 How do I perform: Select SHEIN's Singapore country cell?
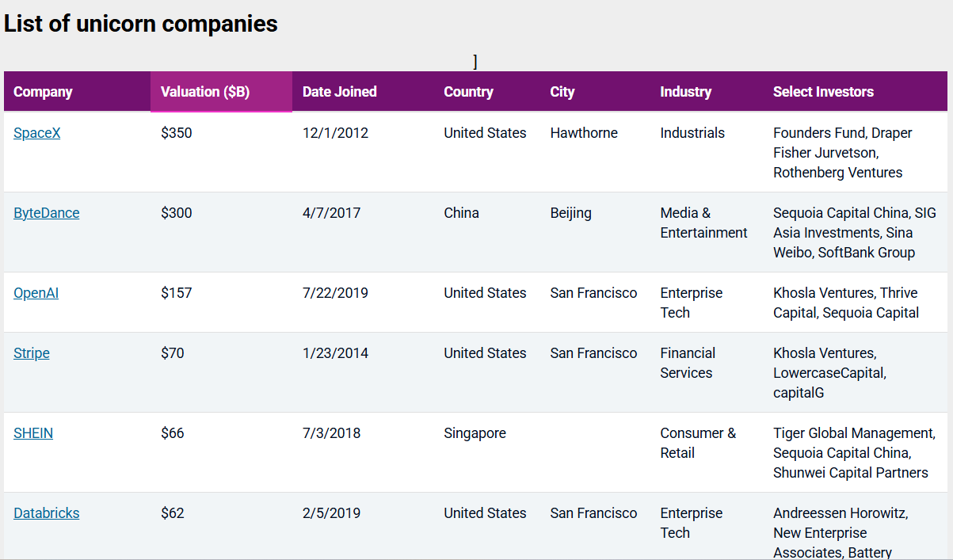click(475, 433)
